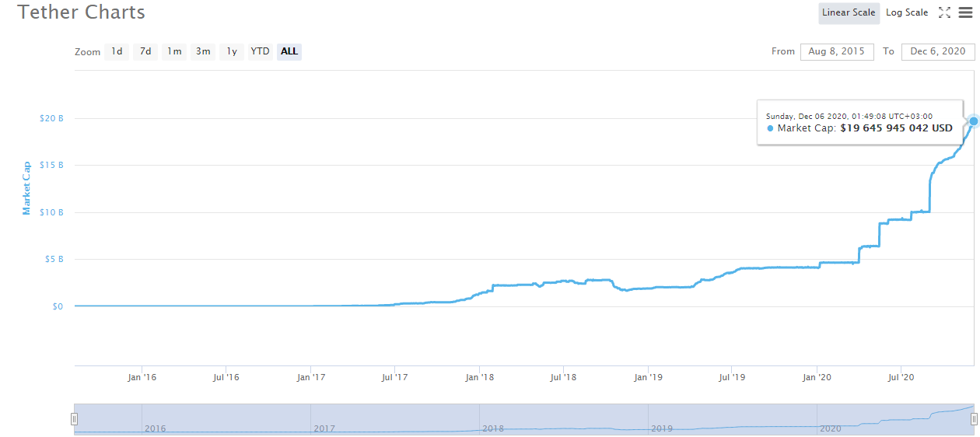Set zoom to 1m
This screenshot has height=437, width=980.
pyautogui.click(x=174, y=51)
